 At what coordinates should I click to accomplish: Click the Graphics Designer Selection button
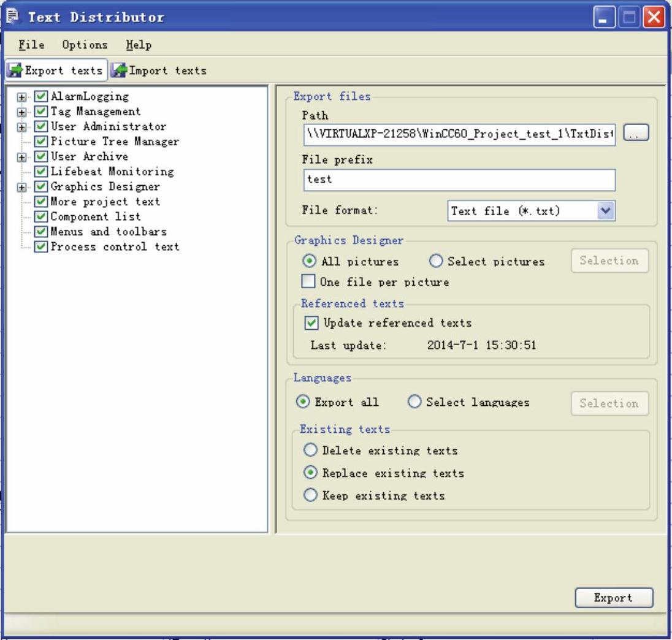[x=609, y=261]
